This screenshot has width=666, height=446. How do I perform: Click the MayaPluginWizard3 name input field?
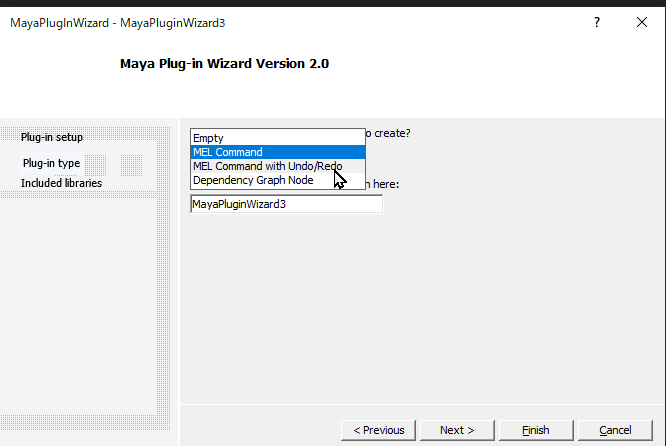[x=286, y=204]
